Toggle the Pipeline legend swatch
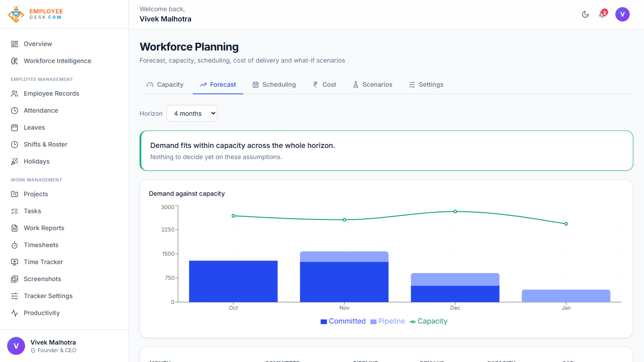The height and width of the screenshot is (362, 644). pyautogui.click(x=373, y=321)
